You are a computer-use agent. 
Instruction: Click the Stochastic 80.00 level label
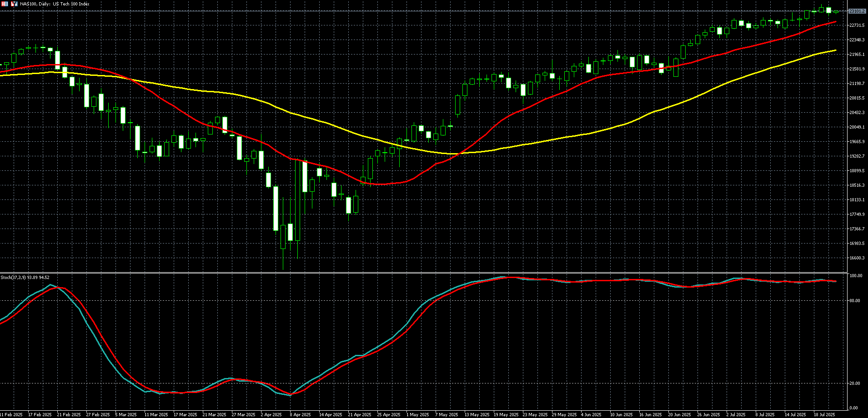(x=854, y=301)
